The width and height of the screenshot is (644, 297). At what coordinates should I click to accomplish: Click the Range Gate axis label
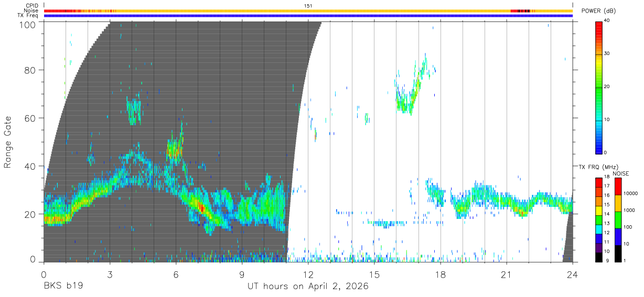click(8, 142)
